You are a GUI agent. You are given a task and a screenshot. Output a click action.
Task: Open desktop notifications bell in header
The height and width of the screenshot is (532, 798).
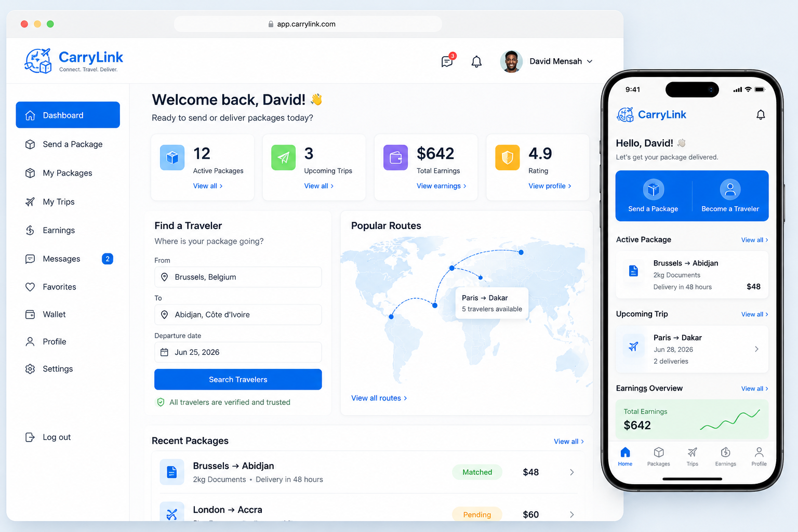(x=476, y=62)
